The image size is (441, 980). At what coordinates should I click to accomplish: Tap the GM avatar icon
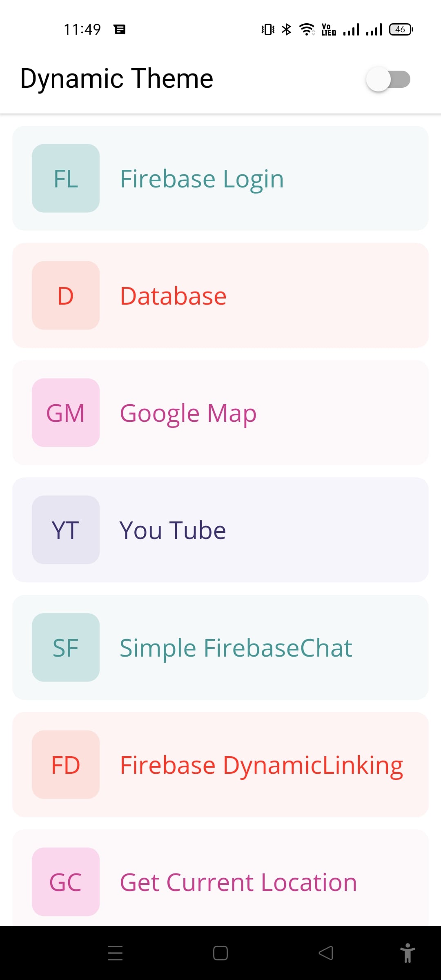pos(66,413)
